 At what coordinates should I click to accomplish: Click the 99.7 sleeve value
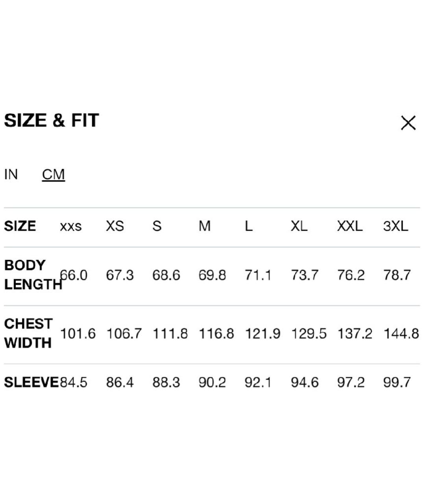point(397,382)
